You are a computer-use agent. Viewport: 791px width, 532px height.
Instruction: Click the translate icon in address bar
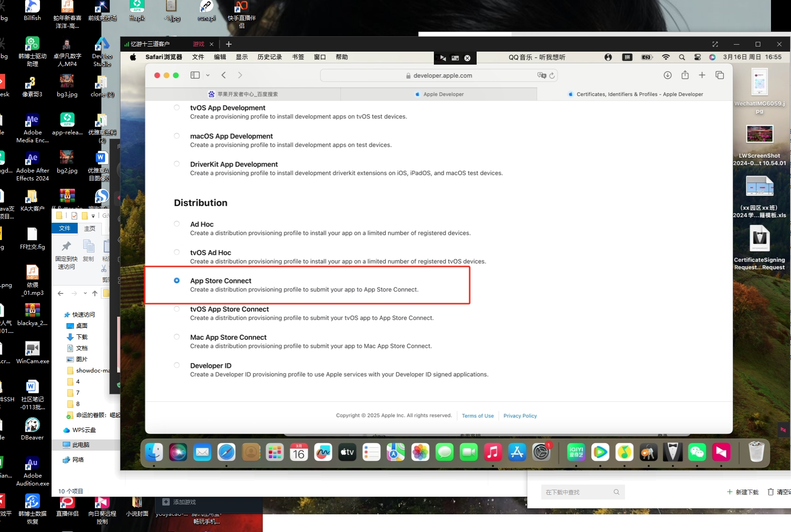click(x=541, y=75)
